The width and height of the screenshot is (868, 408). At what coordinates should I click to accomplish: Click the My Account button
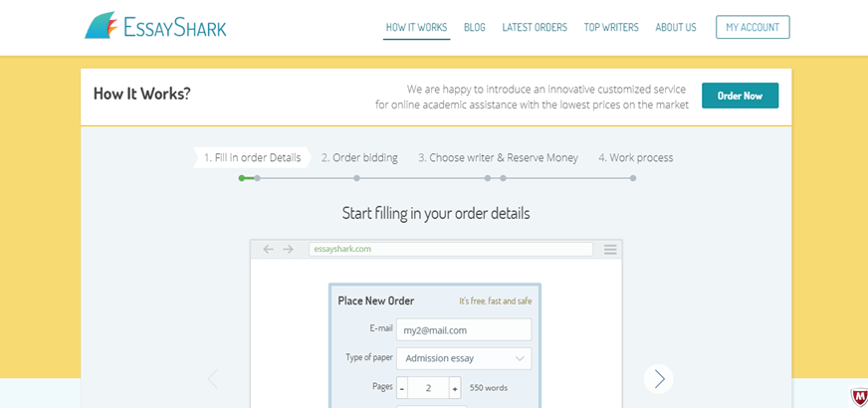[x=753, y=27]
